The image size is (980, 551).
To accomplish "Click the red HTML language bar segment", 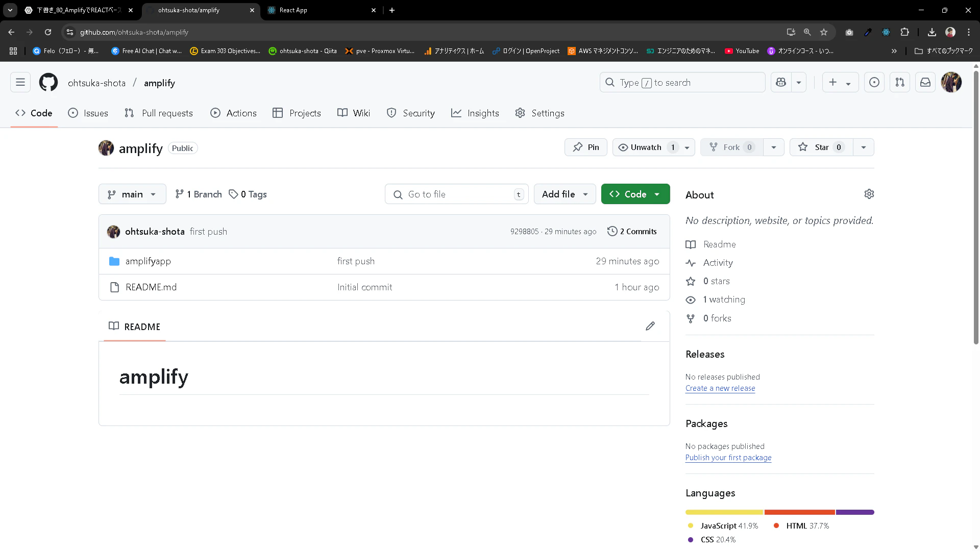I will tap(800, 512).
